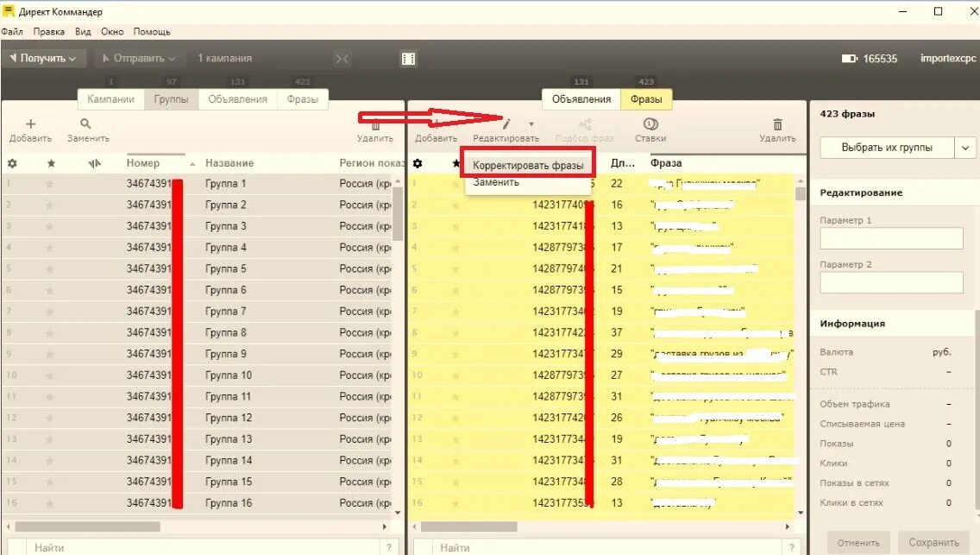Choose Корректировать фразы menu item
The image size is (980, 555).
[528, 165]
